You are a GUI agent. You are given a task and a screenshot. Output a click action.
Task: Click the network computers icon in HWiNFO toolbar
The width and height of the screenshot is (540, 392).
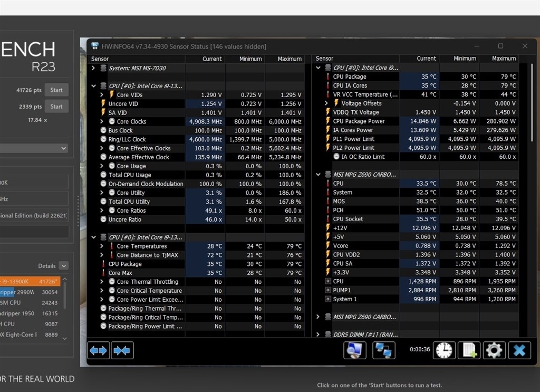pyautogui.click(x=384, y=350)
